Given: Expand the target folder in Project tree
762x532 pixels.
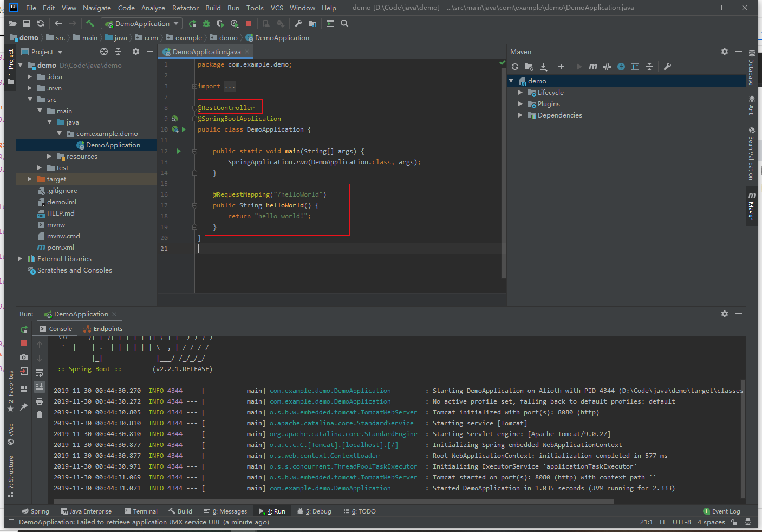Looking at the screenshot, I should 30,179.
